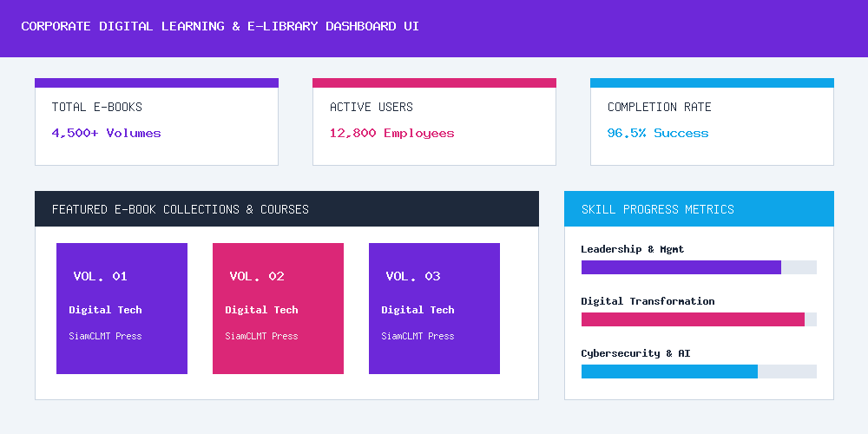Screen dimensions: 868x434
Task: Click the 4,500+ Volumes value
Action: 106,133
